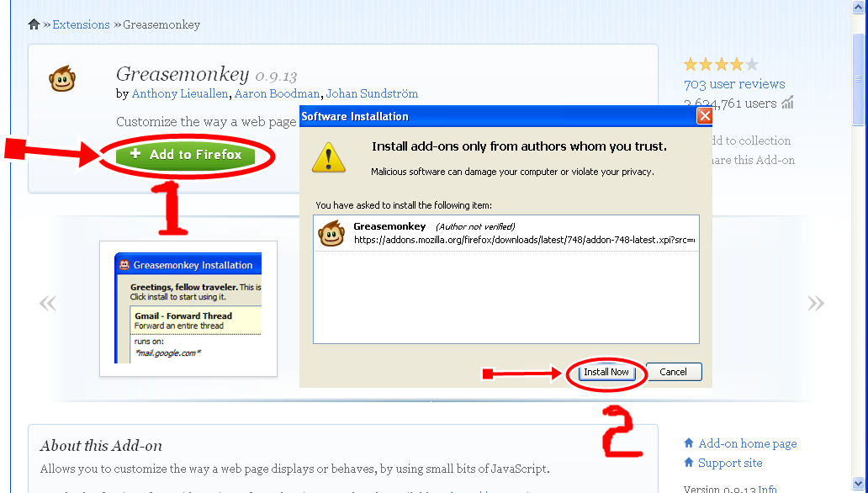Click the Install Now button

(606, 372)
